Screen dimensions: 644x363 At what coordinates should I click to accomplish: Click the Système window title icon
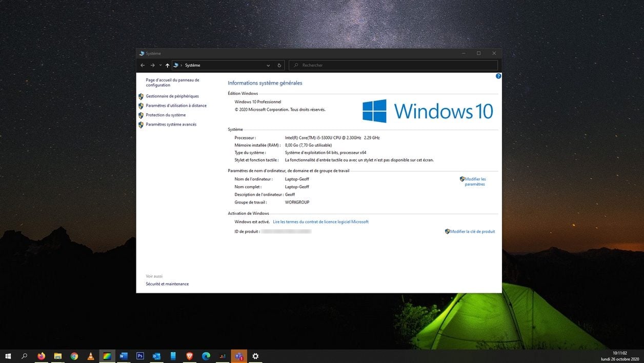click(x=142, y=53)
